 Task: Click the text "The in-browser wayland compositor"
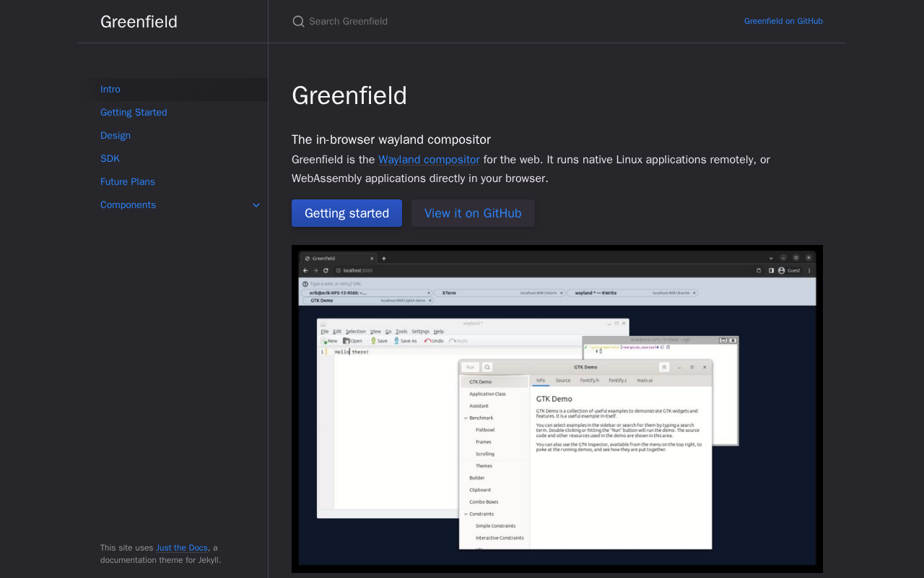pos(391,139)
